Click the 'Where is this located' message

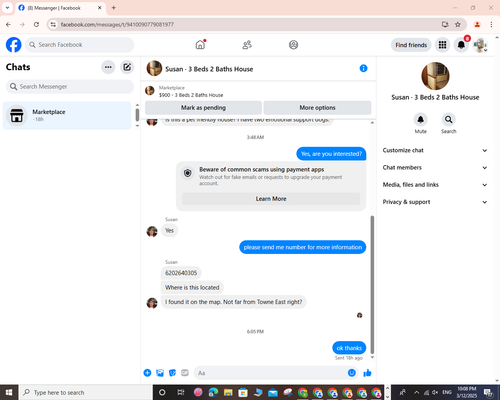192,287
